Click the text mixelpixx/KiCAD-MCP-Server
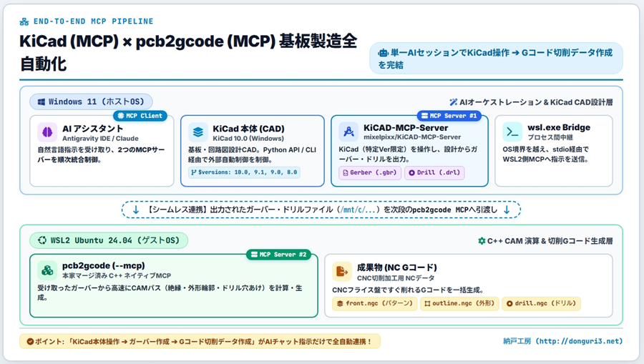Viewport: 644px width, 364px height. [412, 137]
